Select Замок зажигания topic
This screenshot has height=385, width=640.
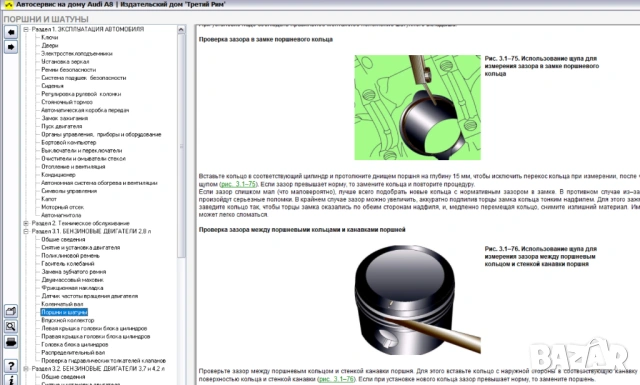65,118
